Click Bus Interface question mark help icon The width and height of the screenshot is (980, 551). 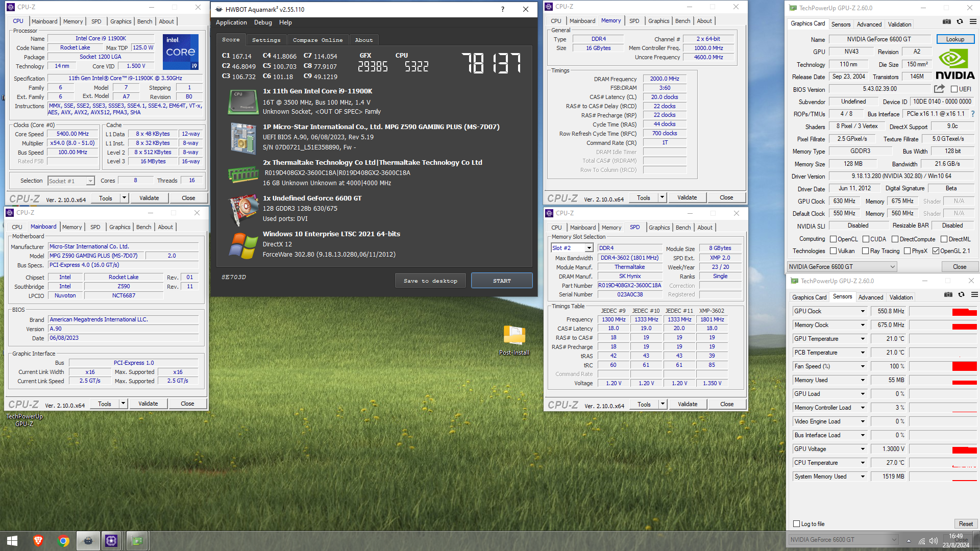pyautogui.click(x=972, y=114)
